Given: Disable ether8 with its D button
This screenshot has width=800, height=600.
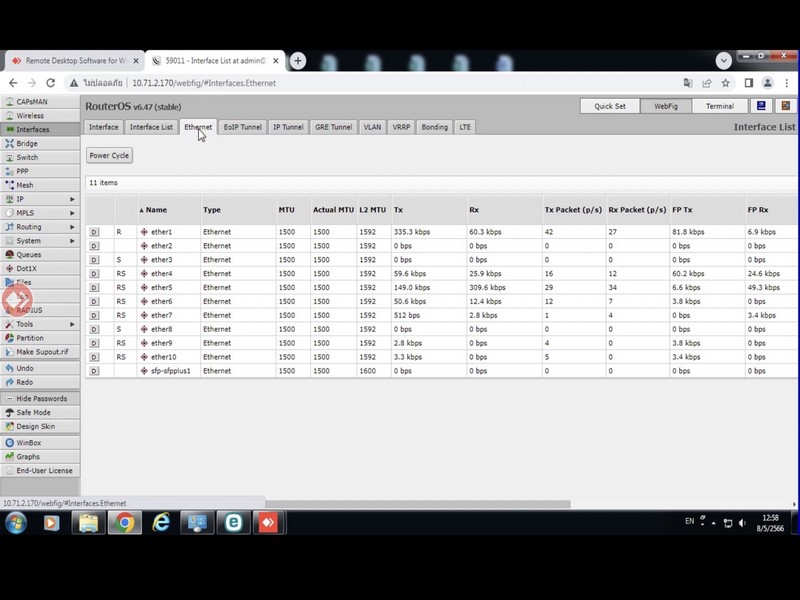Looking at the screenshot, I should (94, 330).
